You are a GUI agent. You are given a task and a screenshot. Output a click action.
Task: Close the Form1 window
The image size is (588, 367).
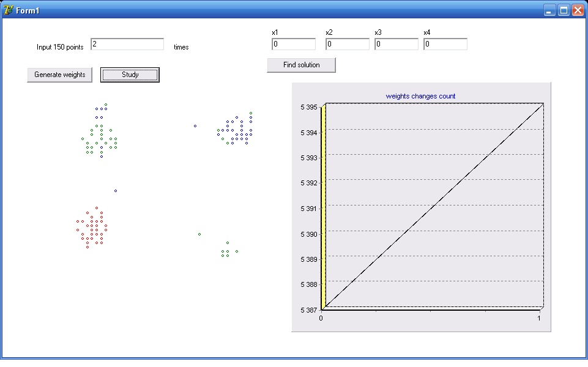[x=577, y=10]
